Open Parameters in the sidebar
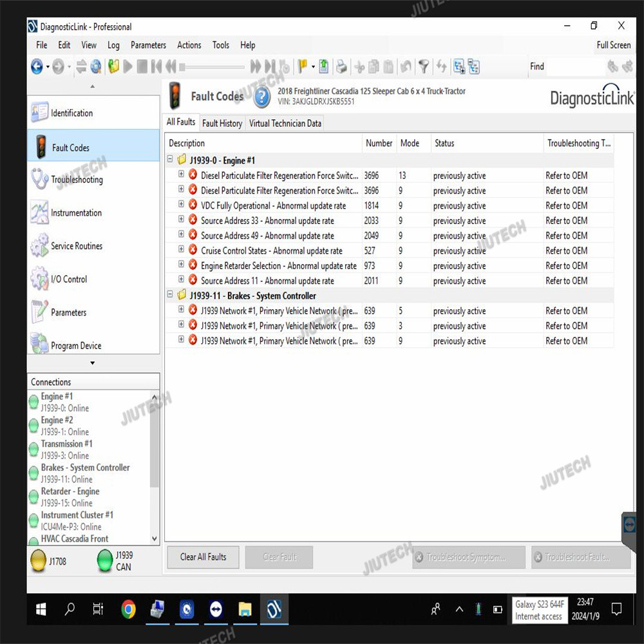This screenshot has height=644, width=644. [x=68, y=312]
